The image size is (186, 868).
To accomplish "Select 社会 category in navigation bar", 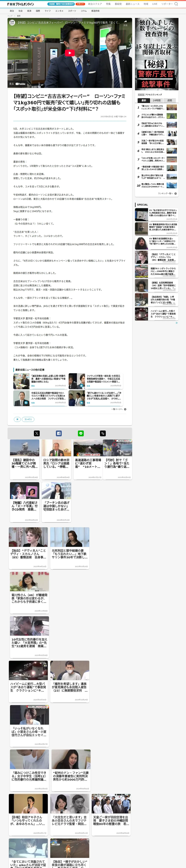I will pos(21,11).
